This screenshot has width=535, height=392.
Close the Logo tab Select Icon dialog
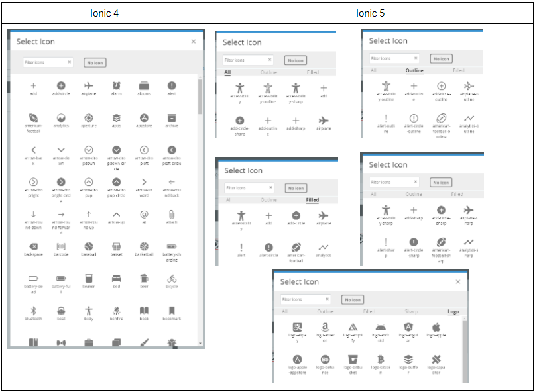coord(458,281)
